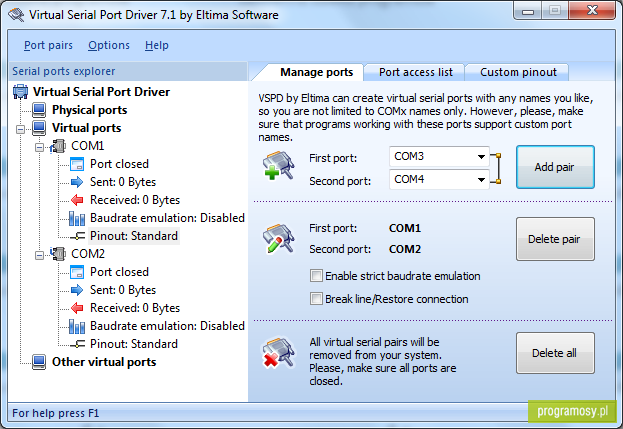Switch to the Manage ports tab
Image resolution: width=623 pixels, height=429 pixels.
coord(316,72)
